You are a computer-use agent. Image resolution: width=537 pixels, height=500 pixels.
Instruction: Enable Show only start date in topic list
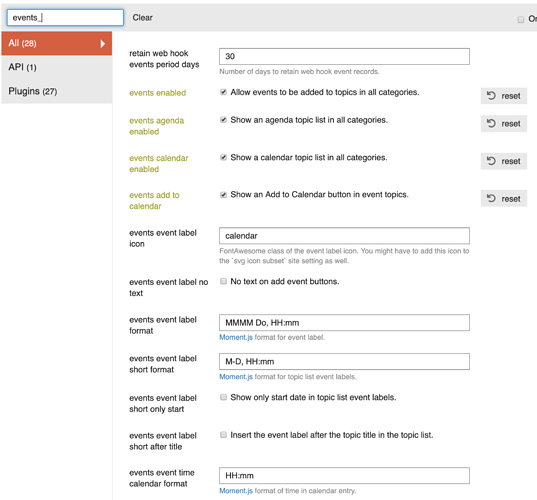pyautogui.click(x=223, y=397)
